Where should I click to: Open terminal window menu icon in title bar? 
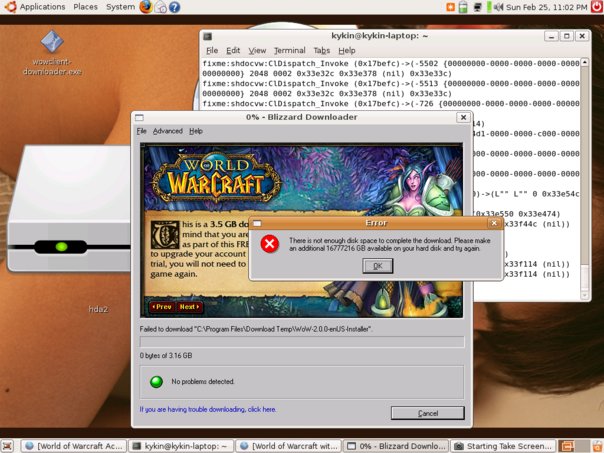(208, 37)
